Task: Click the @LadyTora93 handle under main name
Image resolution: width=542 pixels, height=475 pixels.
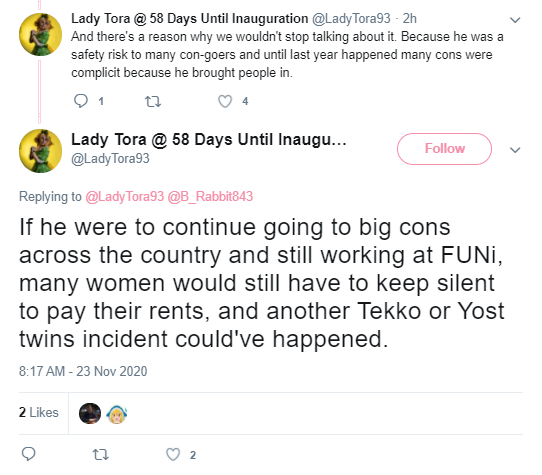Action: (110, 159)
